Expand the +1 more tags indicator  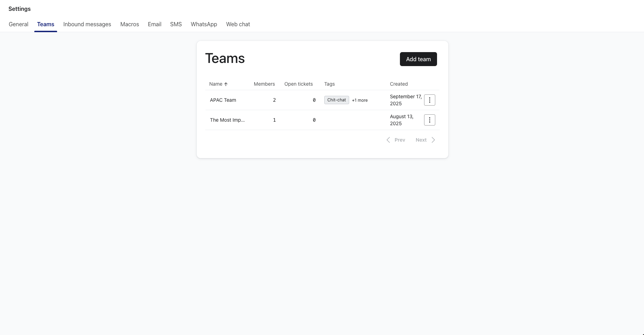360,100
